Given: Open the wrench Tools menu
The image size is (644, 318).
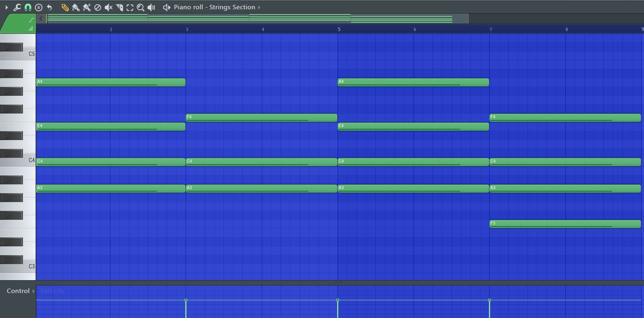Looking at the screenshot, I should [17, 7].
